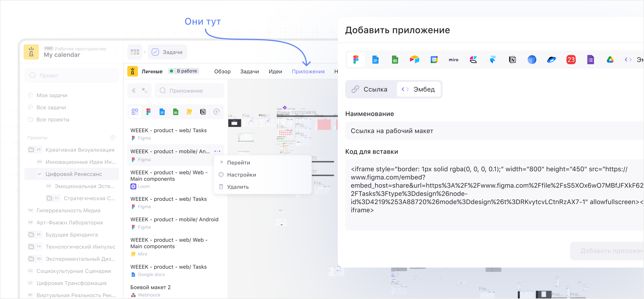The height and width of the screenshot is (299, 644).
Task: Expand the Будущее Брендинга folder
Action: tap(31, 235)
